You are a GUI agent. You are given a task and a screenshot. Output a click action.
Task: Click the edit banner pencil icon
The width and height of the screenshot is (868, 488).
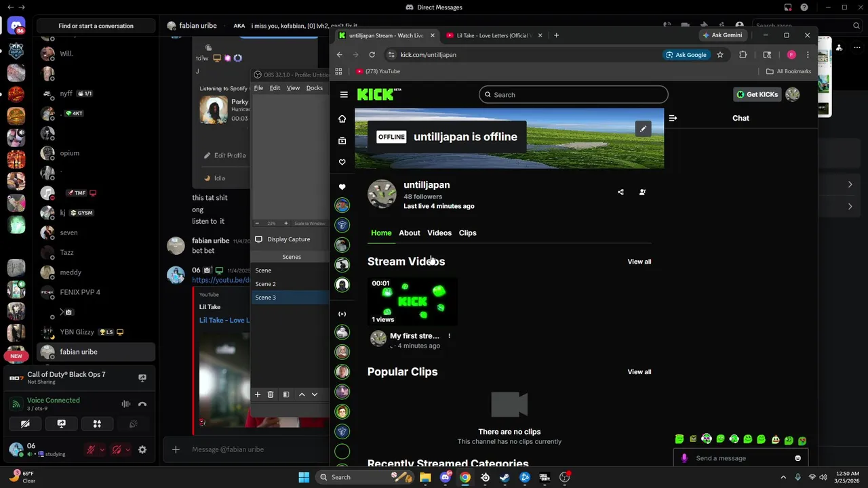click(643, 129)
